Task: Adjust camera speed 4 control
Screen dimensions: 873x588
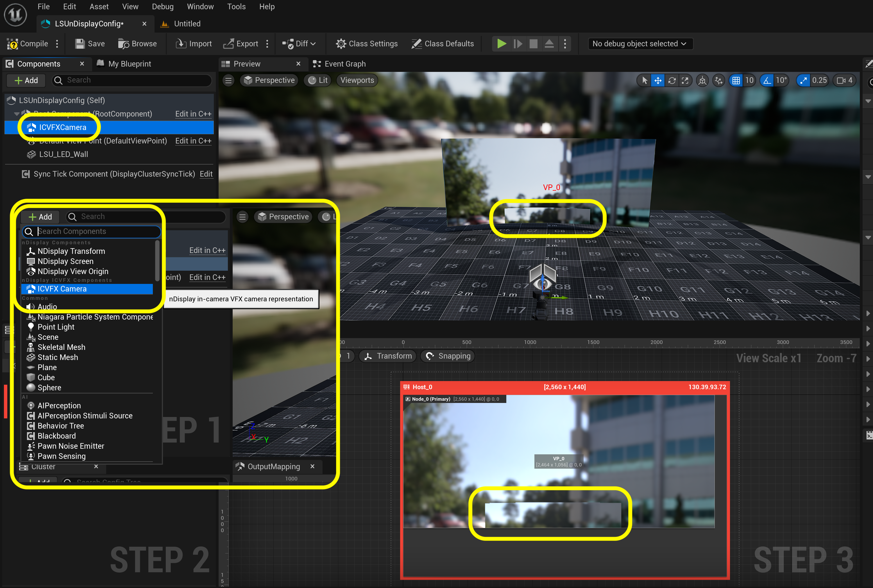Action: pyautogui.click(x=845, y=80)
